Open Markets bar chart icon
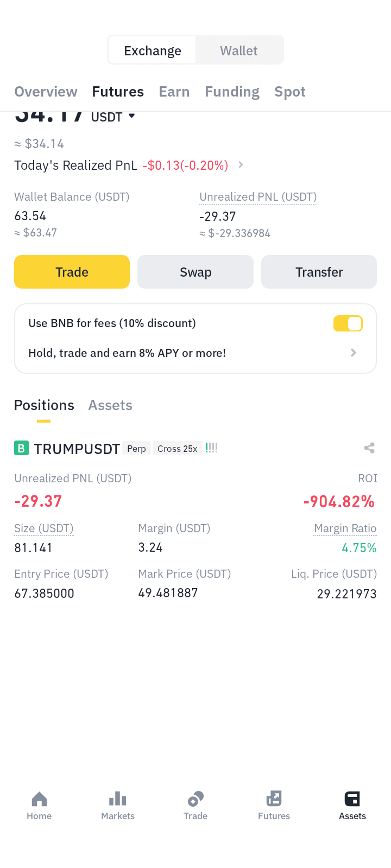This screenshot has height=868, width=391. click(117, 799)
